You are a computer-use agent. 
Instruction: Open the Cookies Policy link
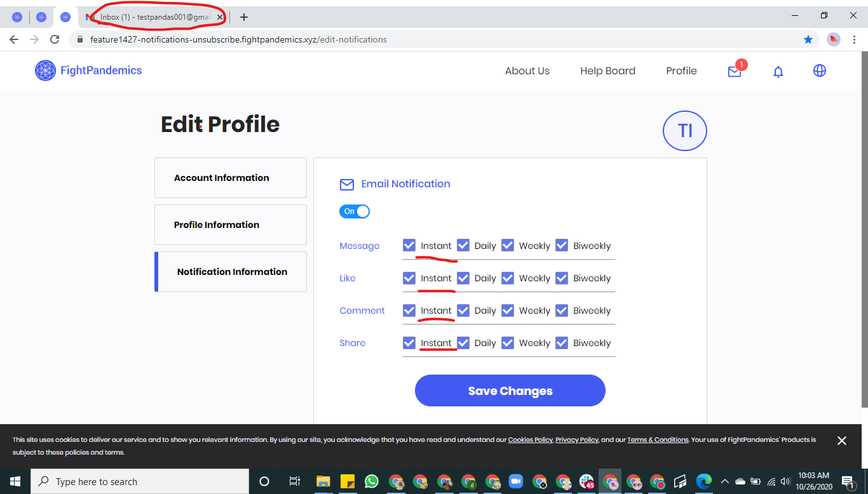coord(531,439)
